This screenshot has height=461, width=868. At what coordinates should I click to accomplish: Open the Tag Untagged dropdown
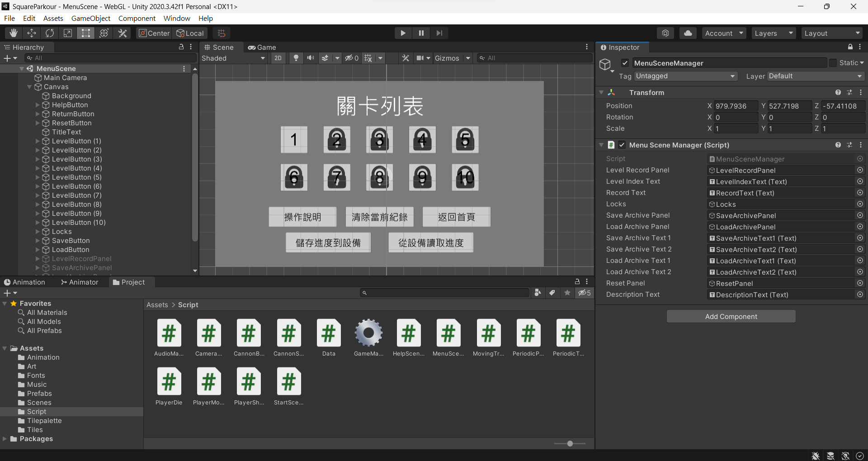tap(686, 76)
